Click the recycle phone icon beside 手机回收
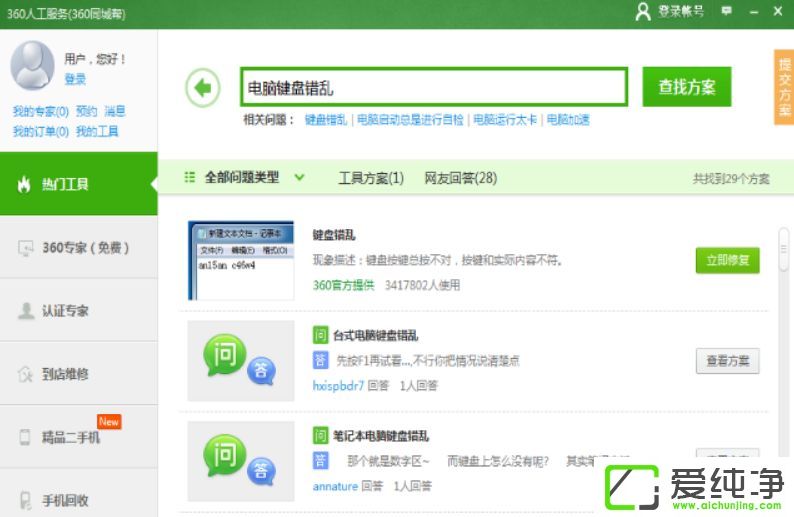The height and width of the screenshot is (517, 794). coord(25,500)
